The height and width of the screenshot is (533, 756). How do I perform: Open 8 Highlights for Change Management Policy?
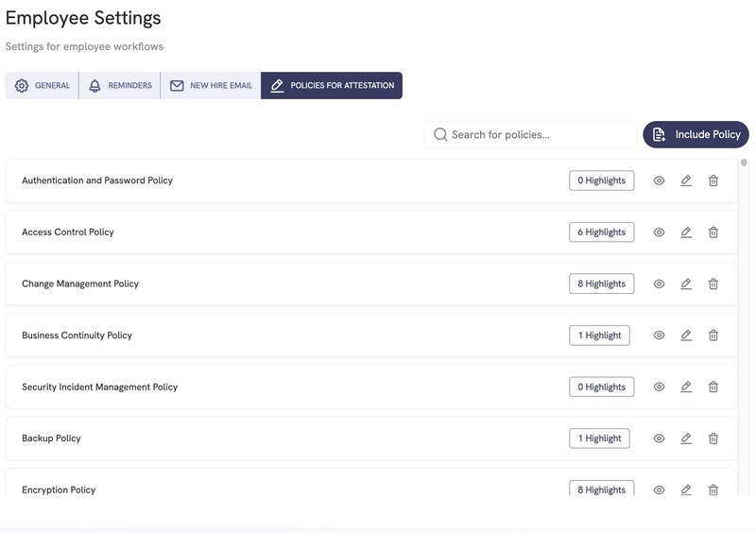pos(601,284)
